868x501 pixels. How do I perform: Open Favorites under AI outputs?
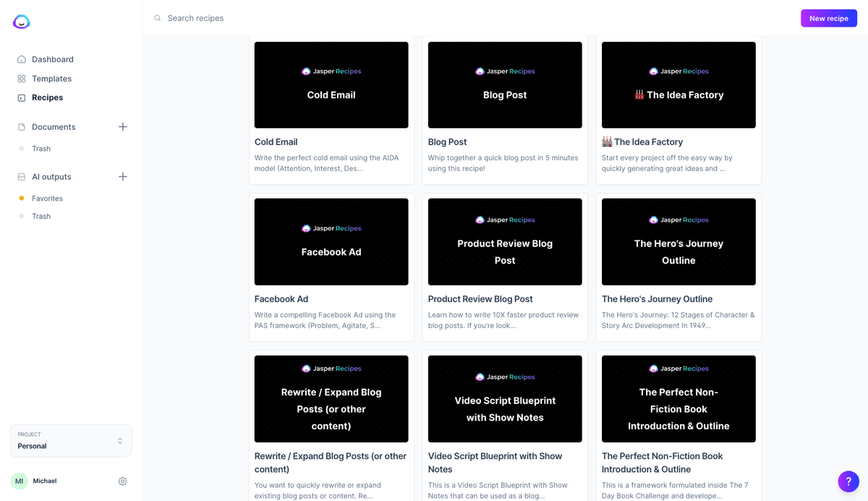(x=47, y=198)
